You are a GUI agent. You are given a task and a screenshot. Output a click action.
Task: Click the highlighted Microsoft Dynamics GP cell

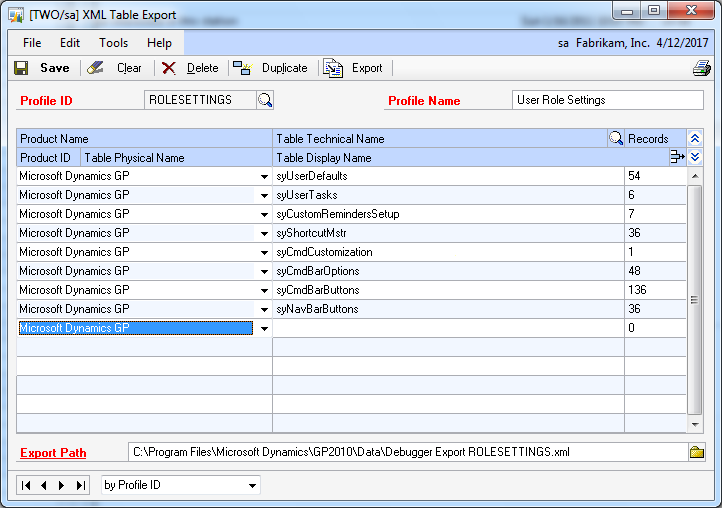[136, 328]
